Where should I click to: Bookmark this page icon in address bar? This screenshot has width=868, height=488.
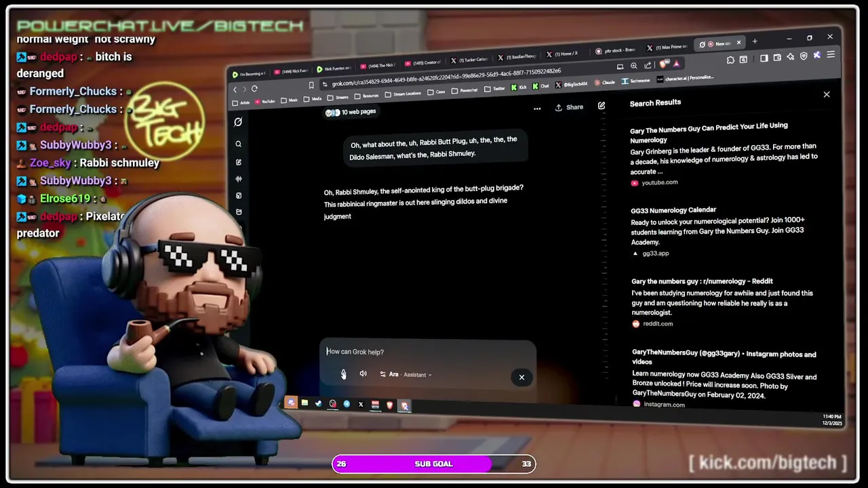coord(311,85)
